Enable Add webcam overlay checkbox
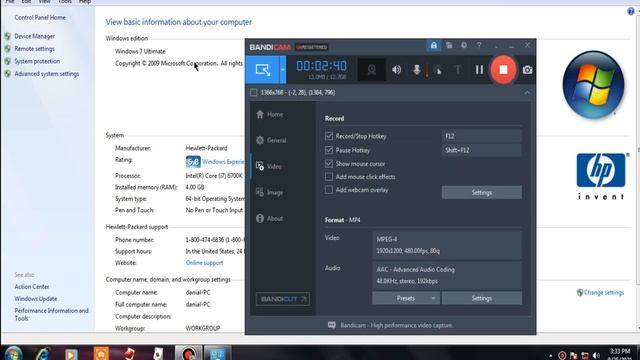This screenshot has width=640, height=360. coord(329,190)
